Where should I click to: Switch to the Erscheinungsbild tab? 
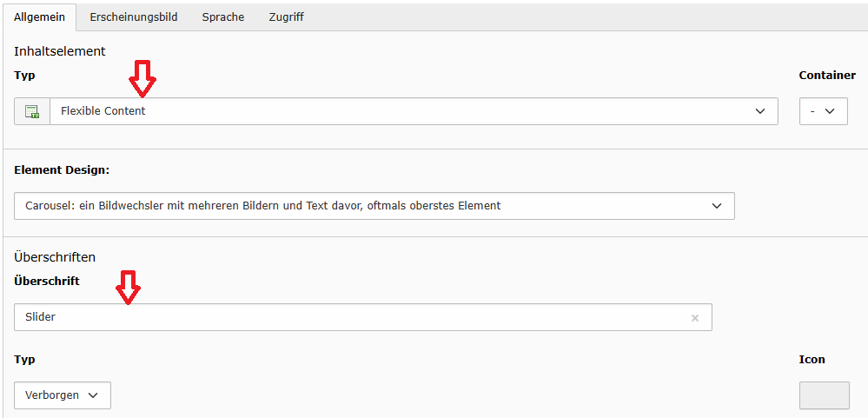[134, 17]
